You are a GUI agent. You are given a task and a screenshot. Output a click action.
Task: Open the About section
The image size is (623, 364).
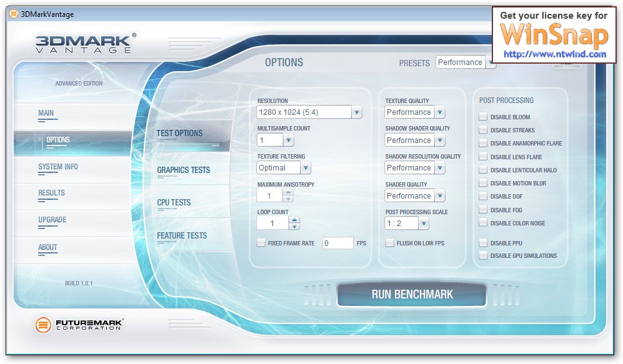(73, 249)
